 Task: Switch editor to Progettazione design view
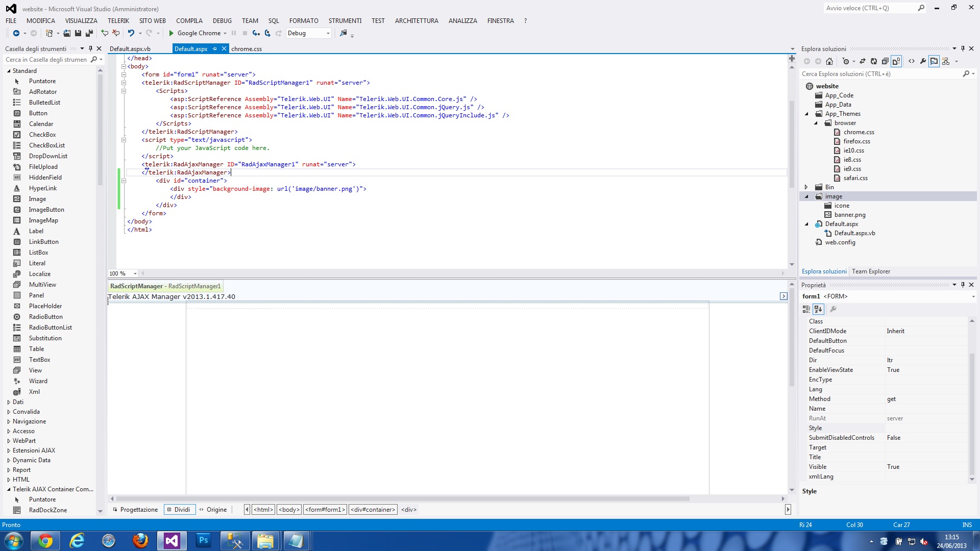click(135, 510)
